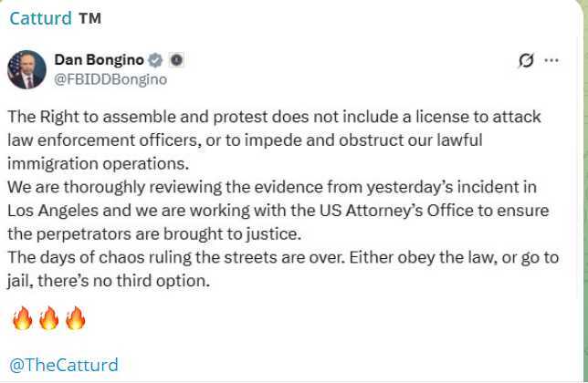
Task: Open the Catturd channel name link
Action: 40,18
